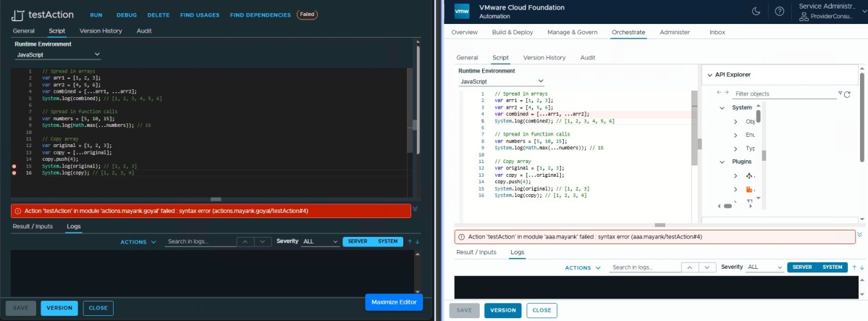Screen dimensions: 868x321
Task: Click the up-arrow log order icon in the dark window
Action: pos(410,242)
